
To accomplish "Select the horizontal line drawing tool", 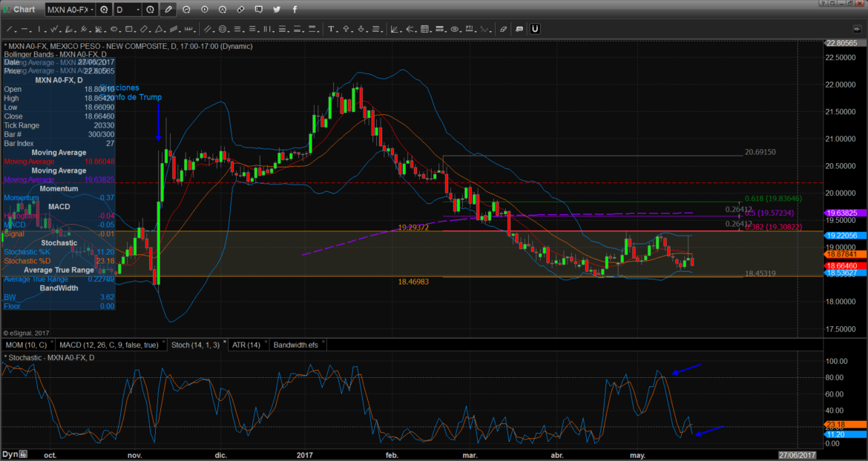I will pos(24,29).
